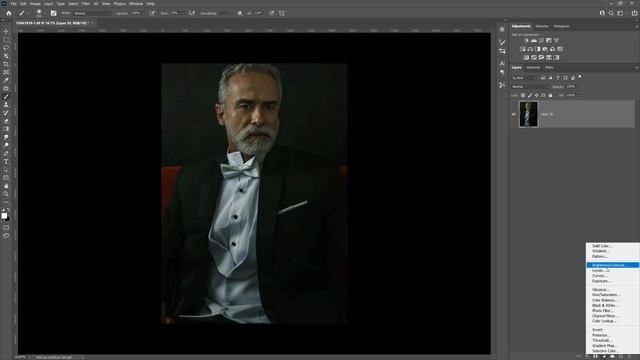Toggle lock image pixels brush icon
The width and height of the screenshot is (640, 360).
click(530, 95)
